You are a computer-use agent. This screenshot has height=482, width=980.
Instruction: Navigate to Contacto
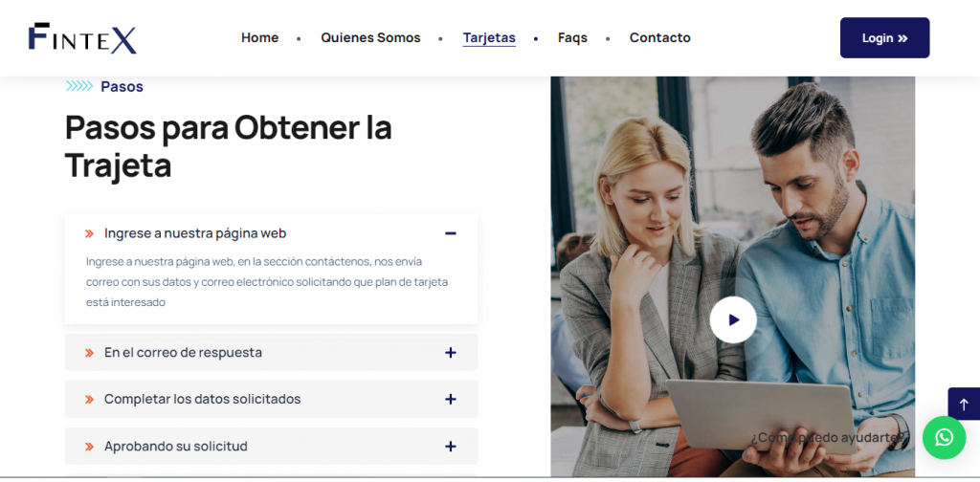click(x=659, y=38)
